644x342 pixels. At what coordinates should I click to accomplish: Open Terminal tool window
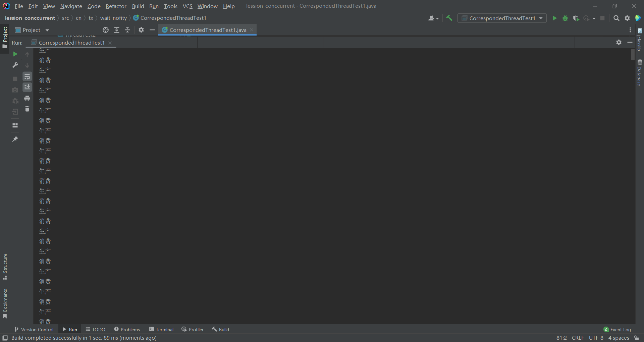coord(161,330)
